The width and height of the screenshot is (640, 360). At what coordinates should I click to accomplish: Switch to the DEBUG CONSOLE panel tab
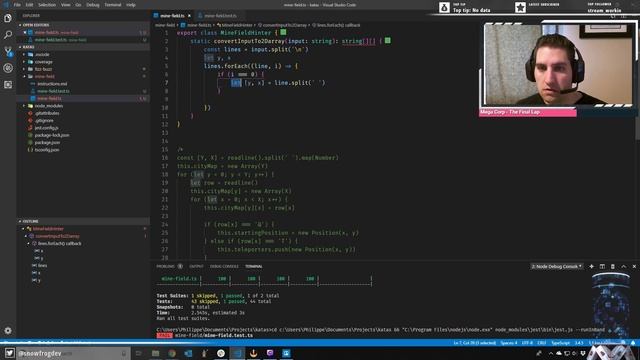click(224, 267)
